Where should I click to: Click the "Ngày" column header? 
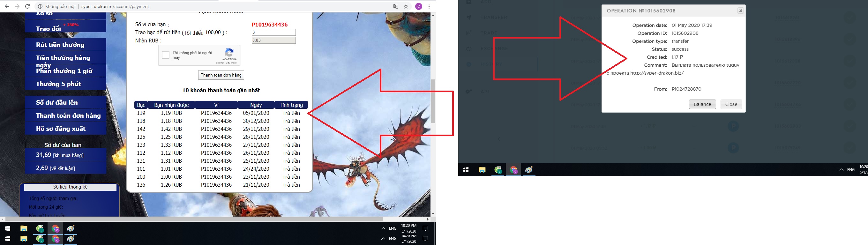(256, 105)
